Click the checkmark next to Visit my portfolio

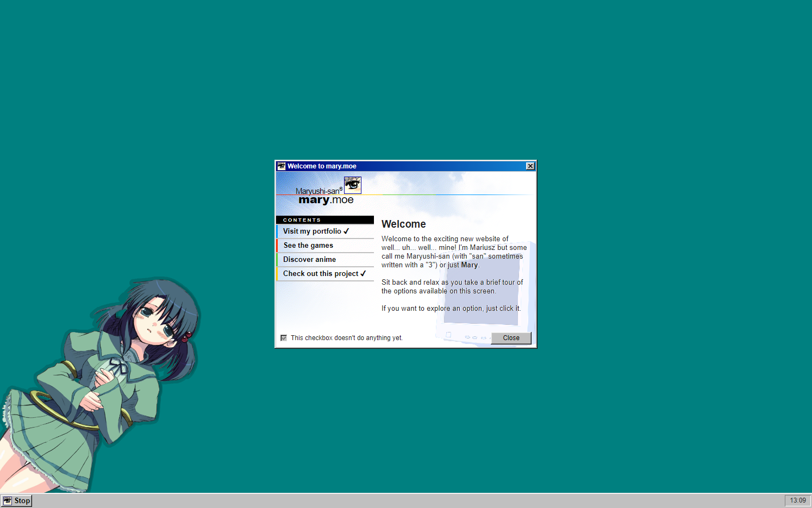(x=346, y=231)
